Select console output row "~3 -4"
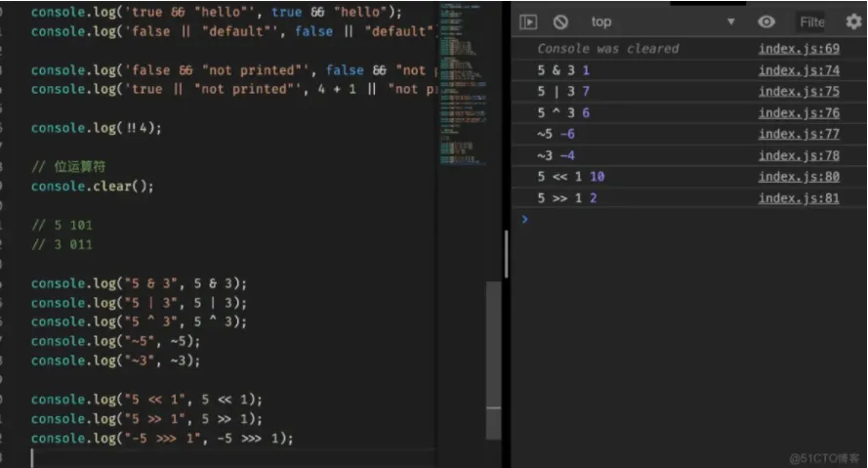 click(x=688, y=155)
